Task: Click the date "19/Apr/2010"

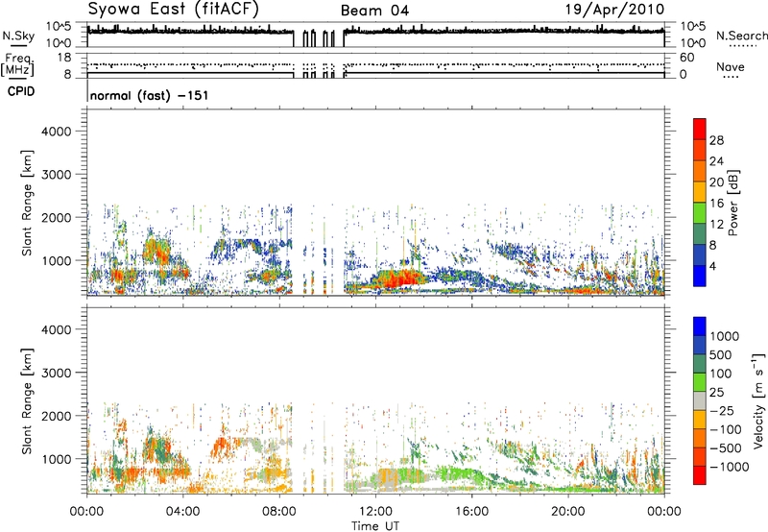Action: [614, 10]
